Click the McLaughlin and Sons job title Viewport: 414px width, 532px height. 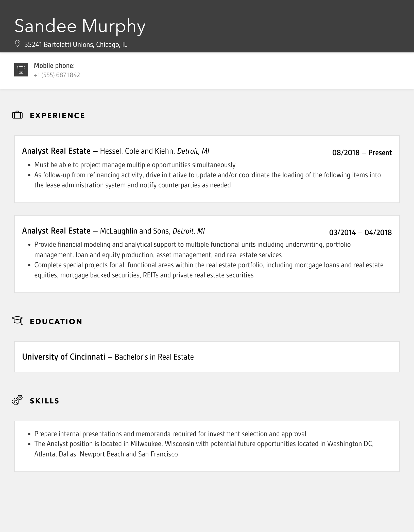(113, 231)
